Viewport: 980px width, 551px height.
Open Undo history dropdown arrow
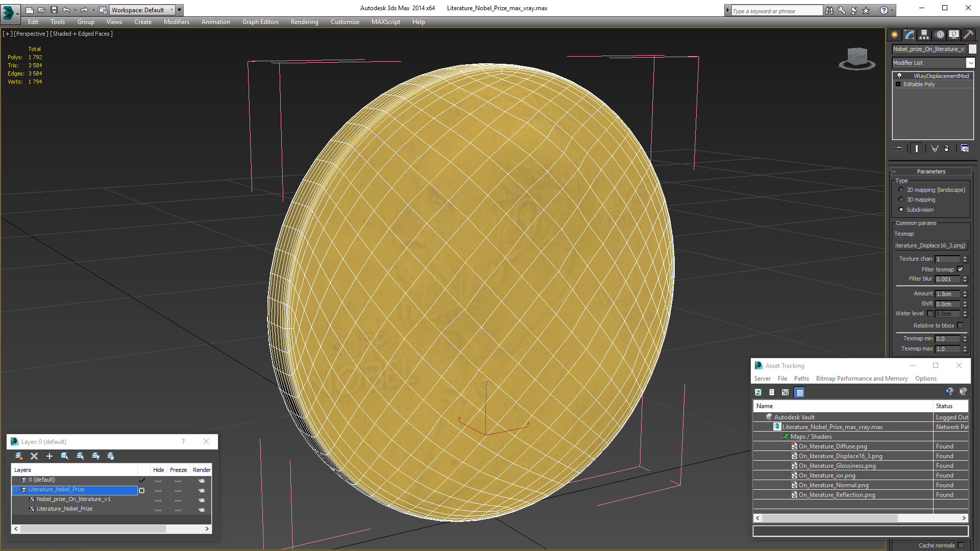pos(75,10)
